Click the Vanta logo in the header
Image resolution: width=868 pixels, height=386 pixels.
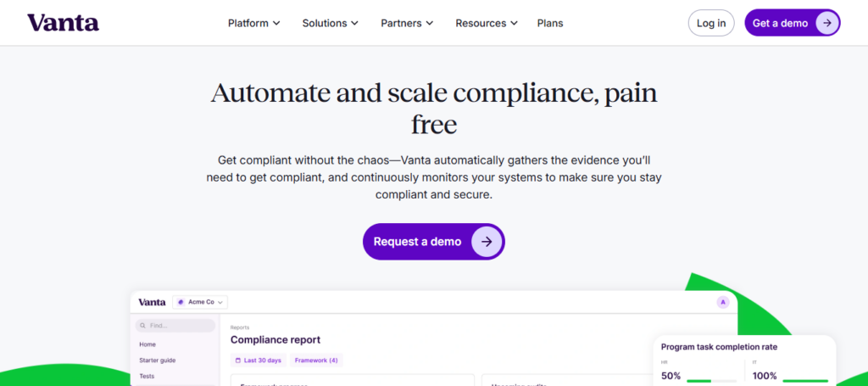tap(63, 23)
